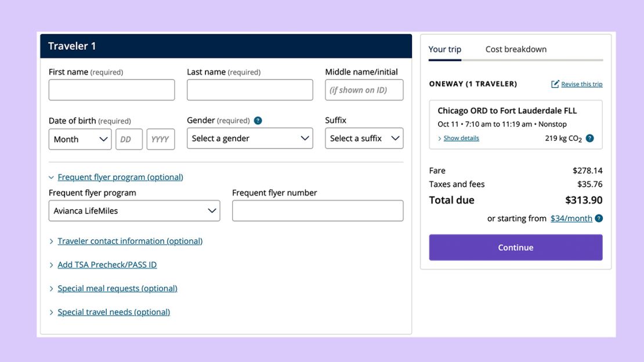
Task: Collapse the Frequent flyer program section
Action: [x=120, y=177]
